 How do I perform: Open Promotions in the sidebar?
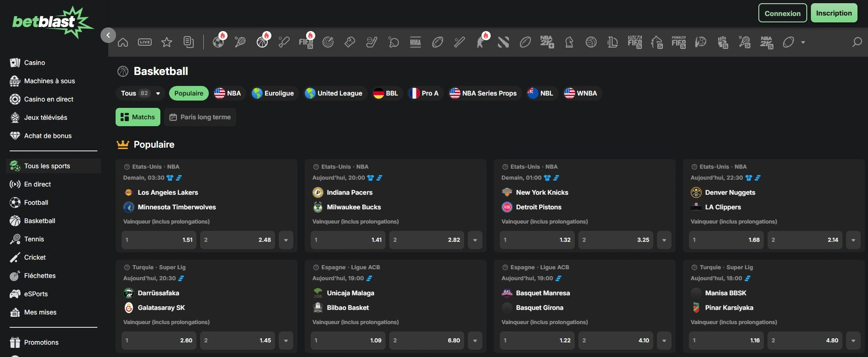pyautogui.click(x=41, y=342)
